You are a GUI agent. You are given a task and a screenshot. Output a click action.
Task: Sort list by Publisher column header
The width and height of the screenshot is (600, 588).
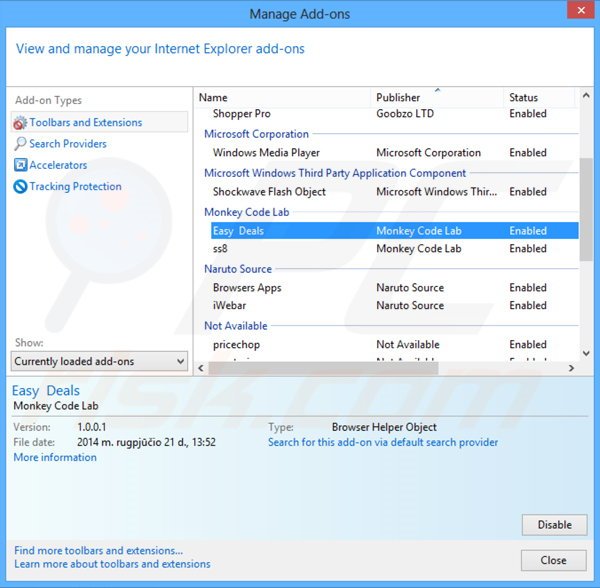[437, 98]
